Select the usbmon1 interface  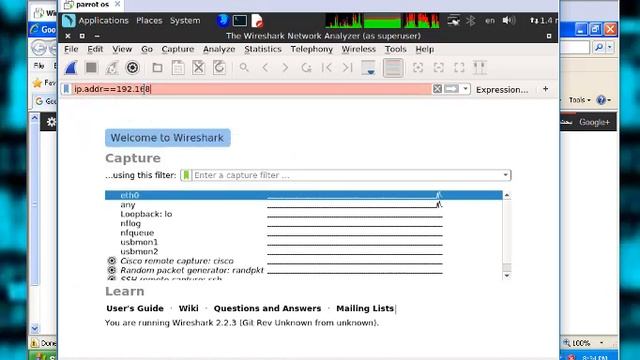pyautogui.click(x=303, y=242)
